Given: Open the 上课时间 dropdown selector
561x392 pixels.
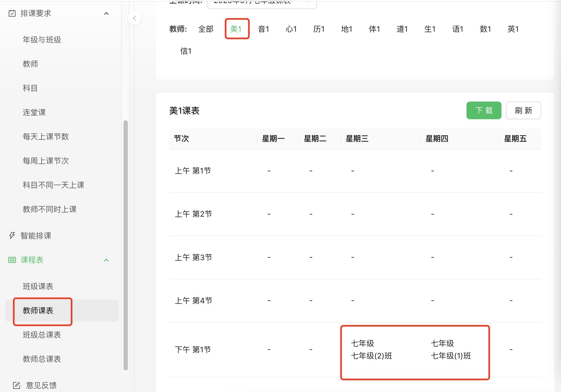Looking at the screenshot, I should click(262, 3).
